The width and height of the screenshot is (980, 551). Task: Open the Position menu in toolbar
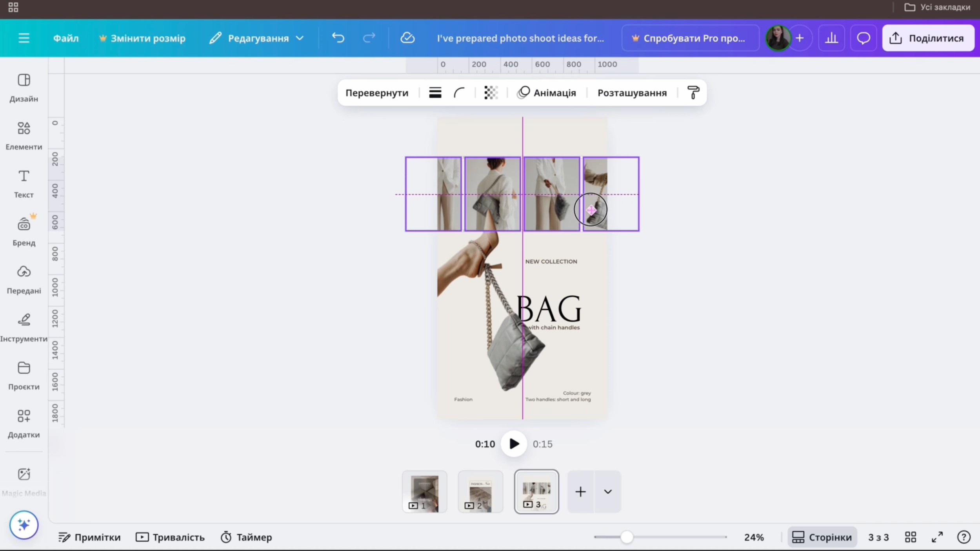click(632, 93)
